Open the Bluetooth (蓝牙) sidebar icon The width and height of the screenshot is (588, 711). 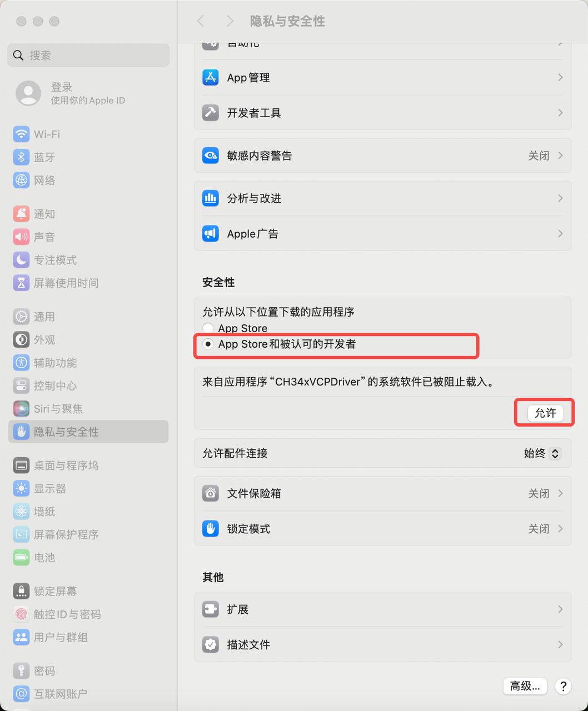(21, 157)
